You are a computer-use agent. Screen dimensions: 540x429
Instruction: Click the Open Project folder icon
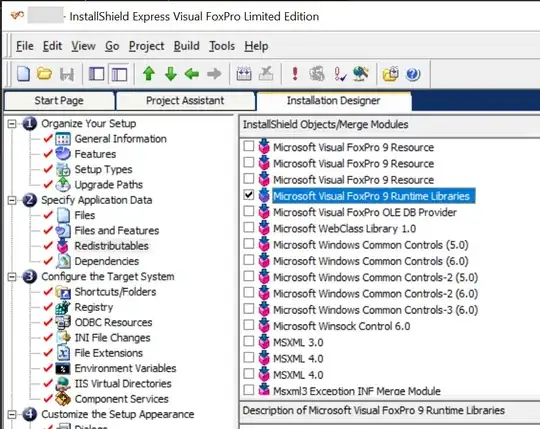tap(44, 74)
